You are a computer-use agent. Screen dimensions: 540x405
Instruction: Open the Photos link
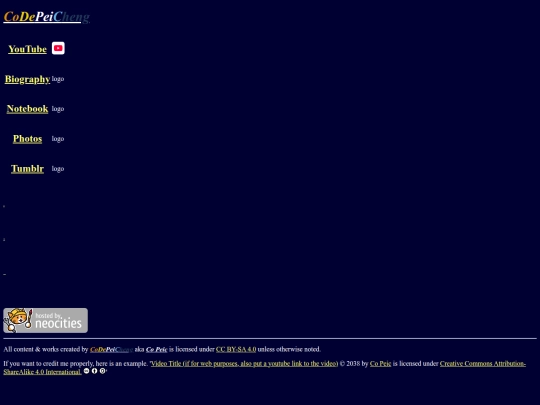[x=28, y=139]
